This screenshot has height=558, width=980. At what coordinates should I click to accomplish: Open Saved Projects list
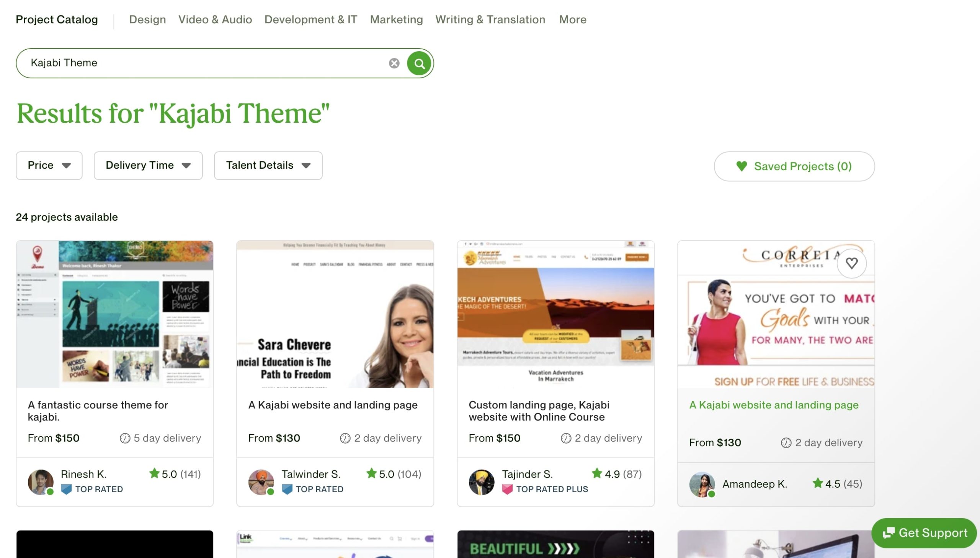(x=794, y=166)
